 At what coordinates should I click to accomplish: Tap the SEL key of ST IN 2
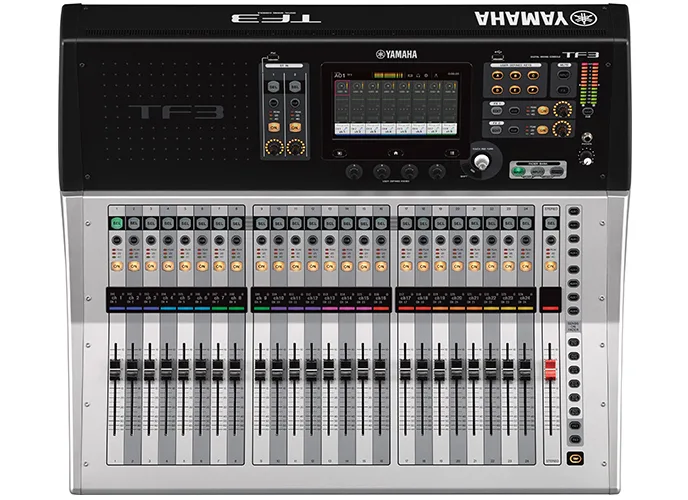click(295, 87)
